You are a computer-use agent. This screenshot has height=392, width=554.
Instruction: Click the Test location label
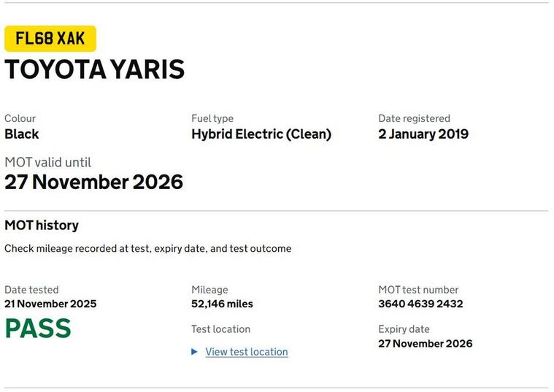pyautogui.click(x=221, y=329)
